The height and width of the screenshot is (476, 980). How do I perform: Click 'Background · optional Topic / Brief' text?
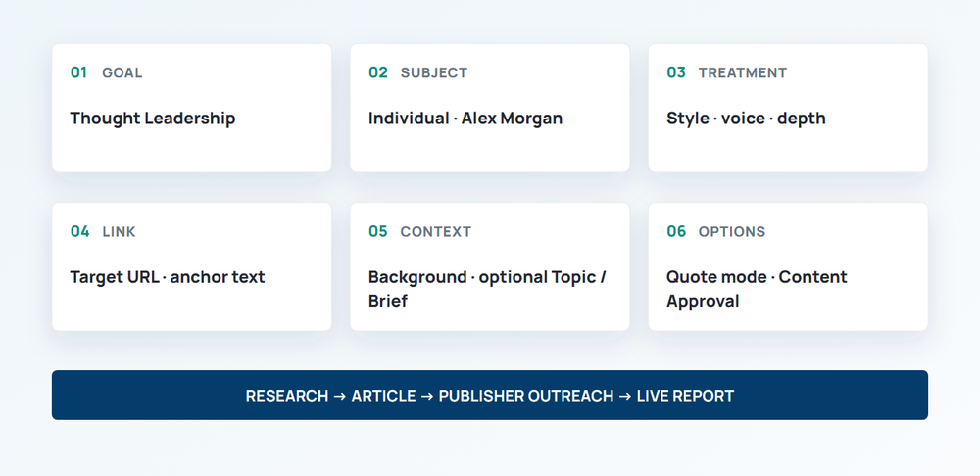point(487,289)
